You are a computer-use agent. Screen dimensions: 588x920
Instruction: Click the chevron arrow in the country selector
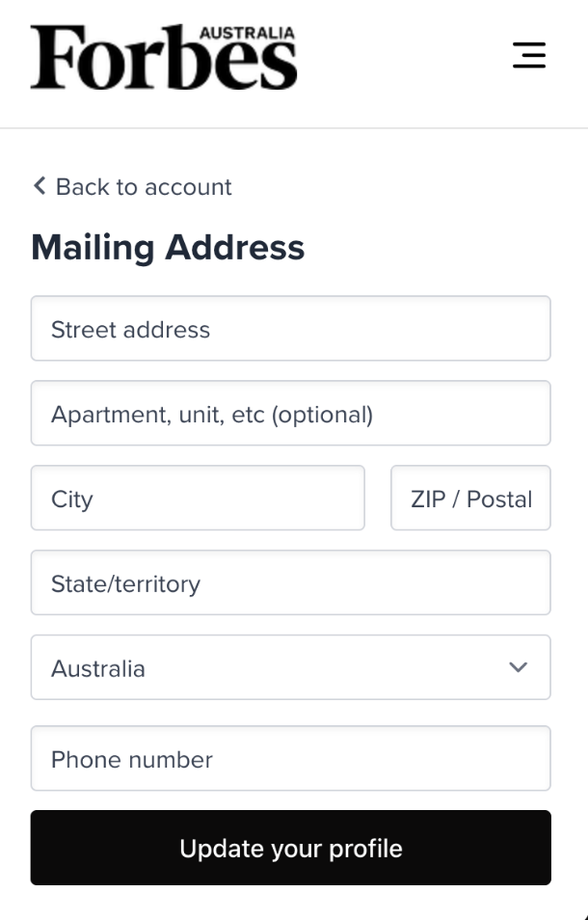point(518,667)
